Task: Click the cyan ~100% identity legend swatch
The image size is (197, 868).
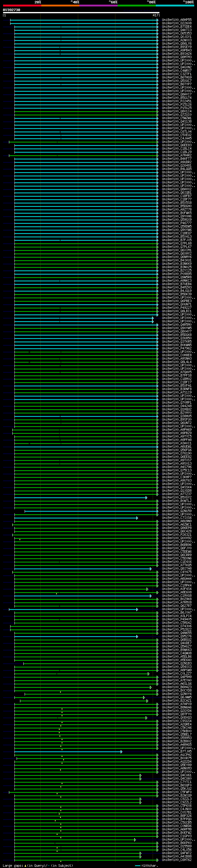Action: 175,6
